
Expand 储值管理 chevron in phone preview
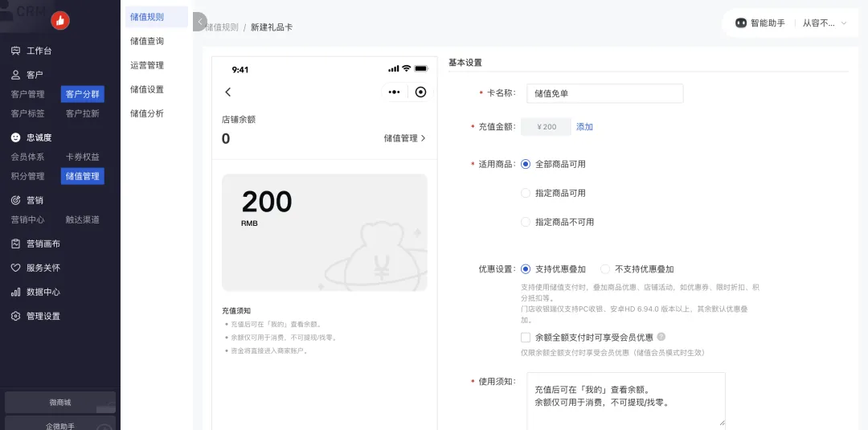pos(424,138)
